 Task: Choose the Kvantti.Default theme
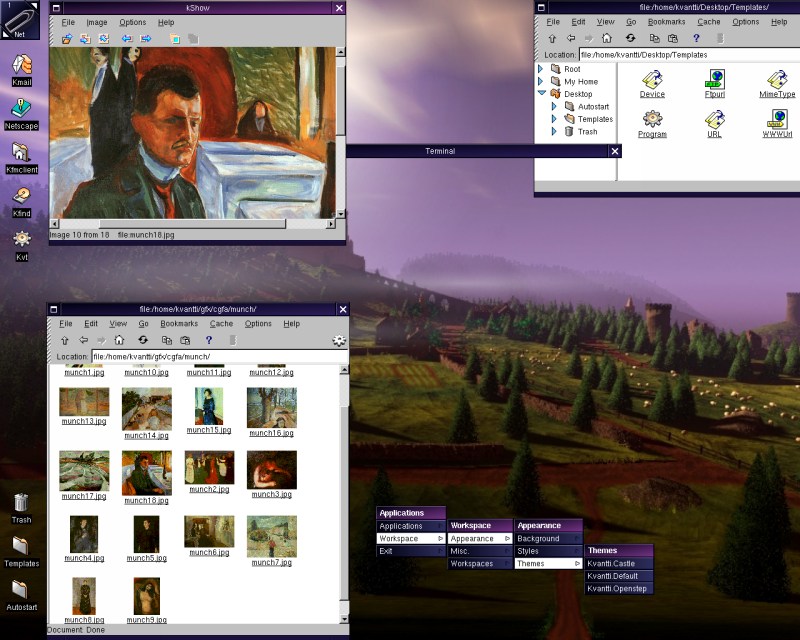pyautogui.click(x=619, y=576)
